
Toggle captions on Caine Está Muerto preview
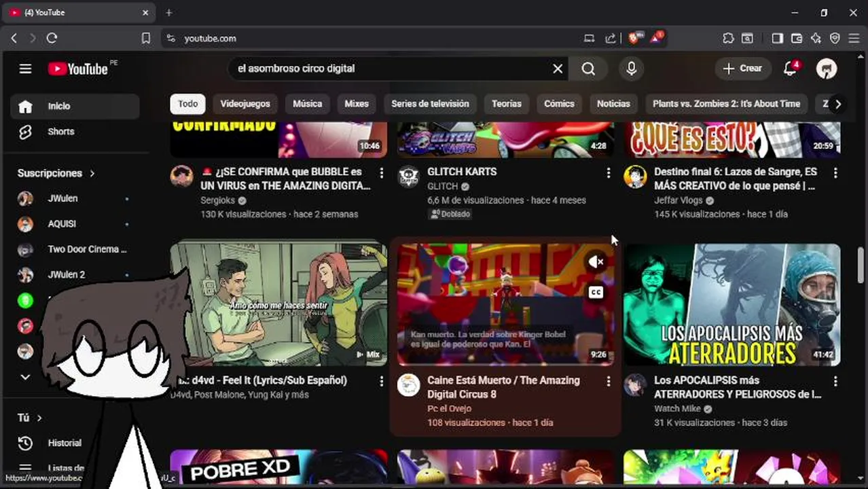(596, 293)
